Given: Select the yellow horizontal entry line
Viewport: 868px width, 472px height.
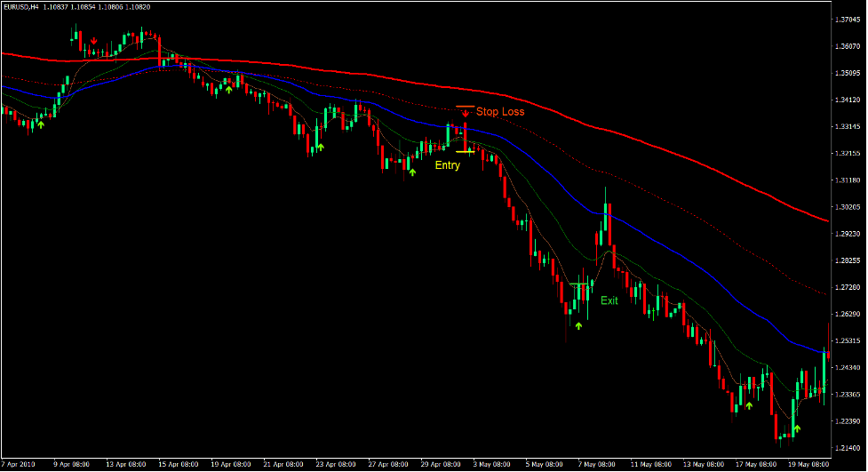Looking at the screenshot, I should click(465, 151).
